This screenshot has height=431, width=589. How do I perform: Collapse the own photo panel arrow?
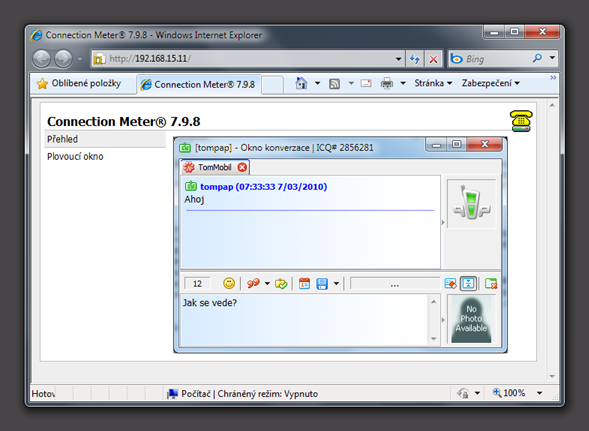click(443, 320)
